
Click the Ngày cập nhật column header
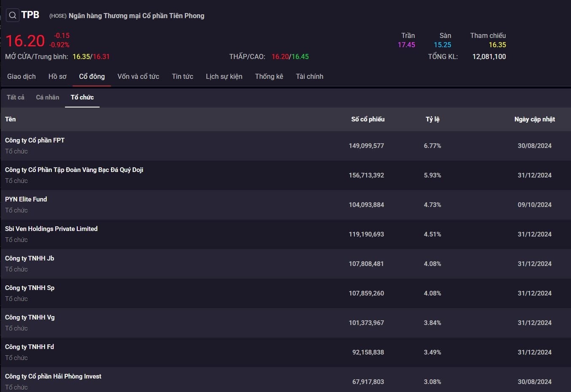click(x=535, y=119)
